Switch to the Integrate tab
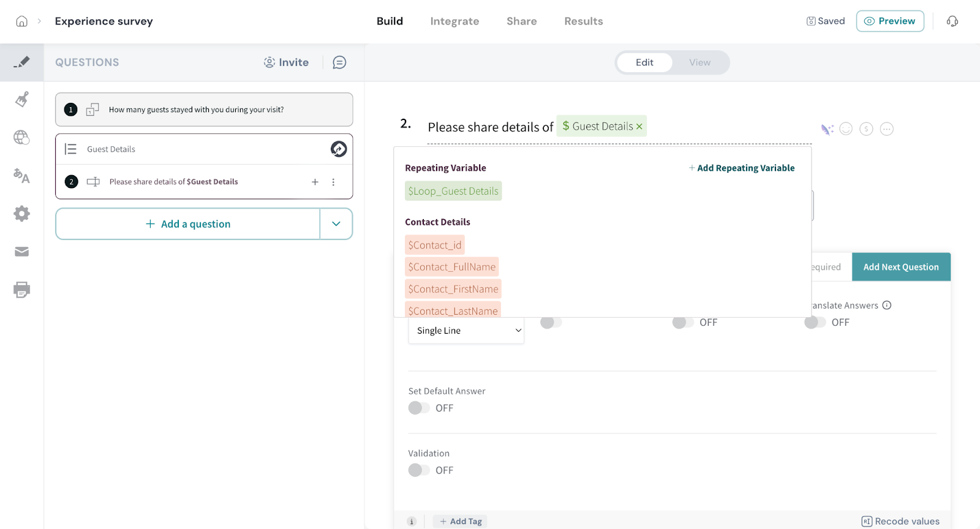Viewport: 980px width, 529px height. point(454,21)
